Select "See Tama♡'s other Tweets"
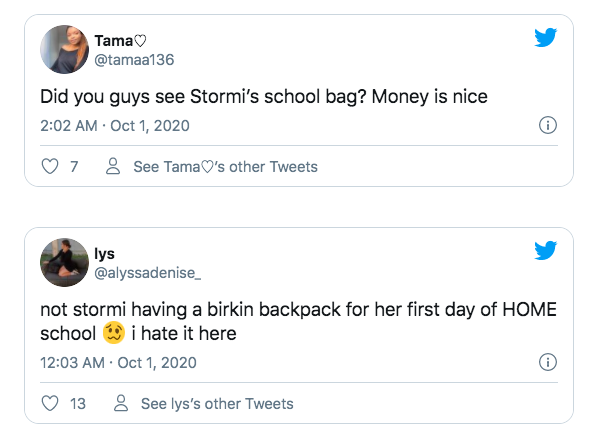 point(225,167)
